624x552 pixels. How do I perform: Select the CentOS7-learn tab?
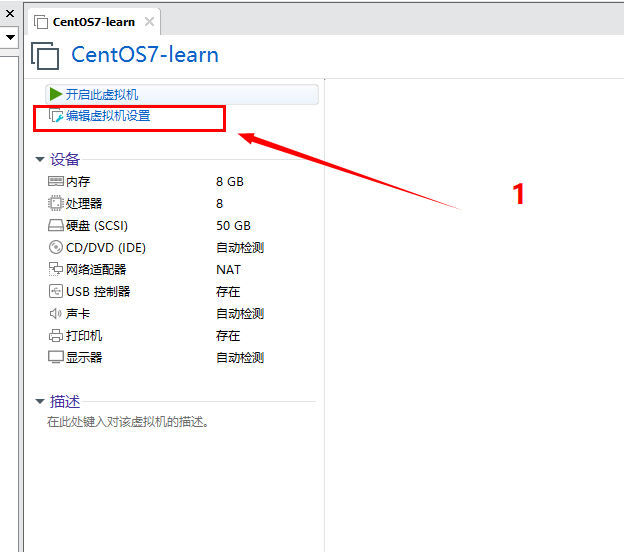(x=94, y=22)
